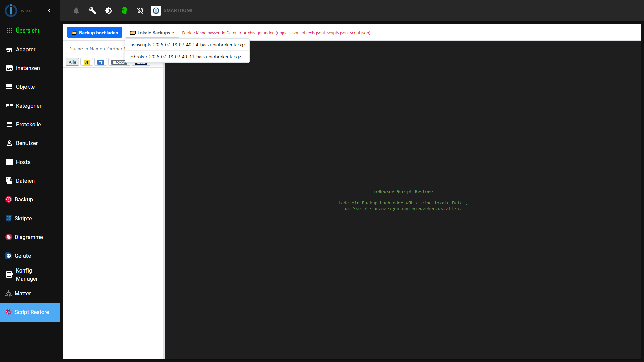This screenshot has width=644, height=362.
Task: Click the Instanzen icon in sidebar
Action: point(9,68)
